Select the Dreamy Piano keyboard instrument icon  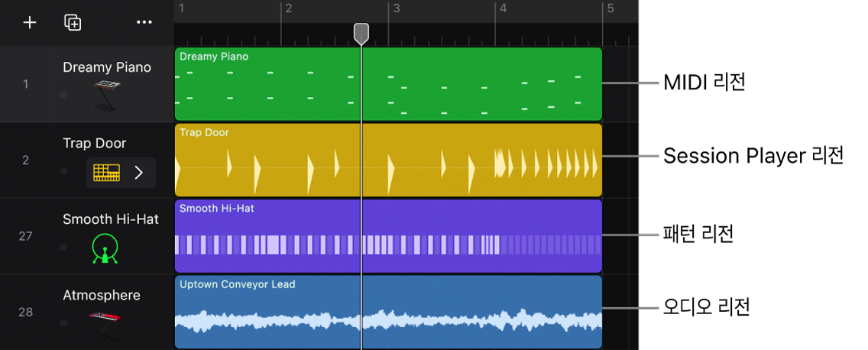106,96
